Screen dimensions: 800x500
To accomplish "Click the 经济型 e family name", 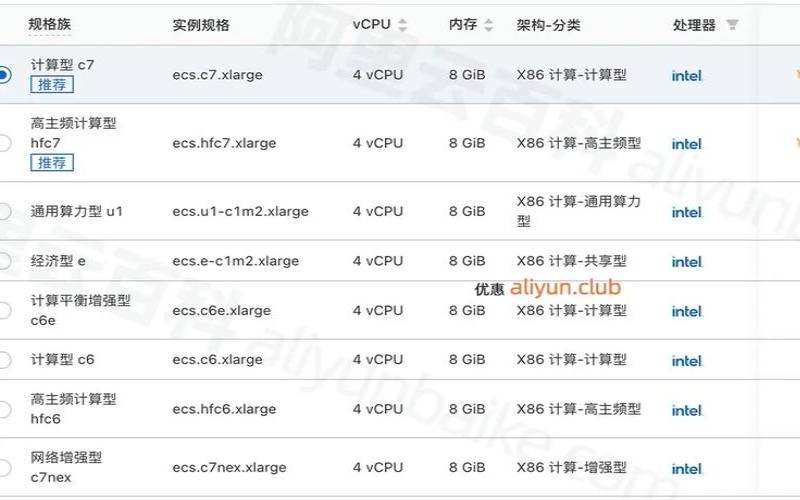I will (58, 261).
